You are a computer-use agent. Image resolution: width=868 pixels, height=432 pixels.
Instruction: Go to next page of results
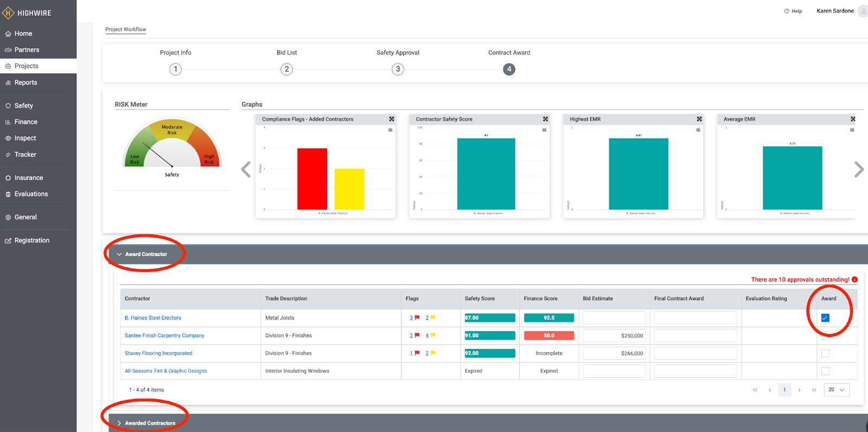[799, 390]
